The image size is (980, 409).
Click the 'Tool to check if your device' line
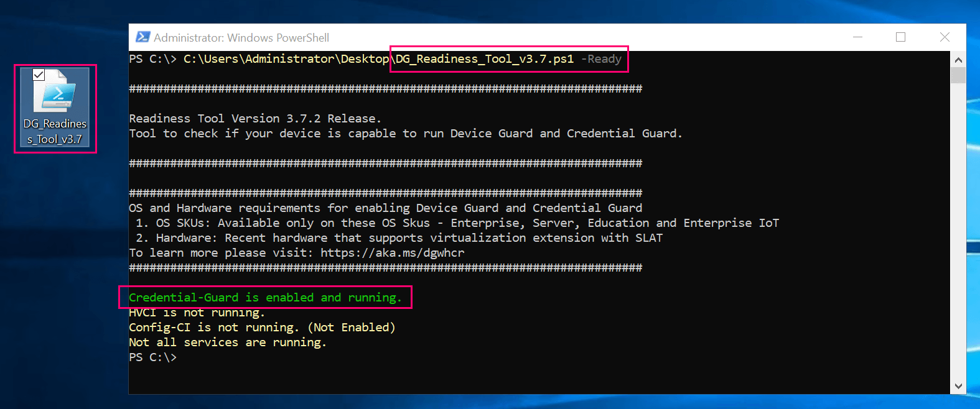coord(406,134)
